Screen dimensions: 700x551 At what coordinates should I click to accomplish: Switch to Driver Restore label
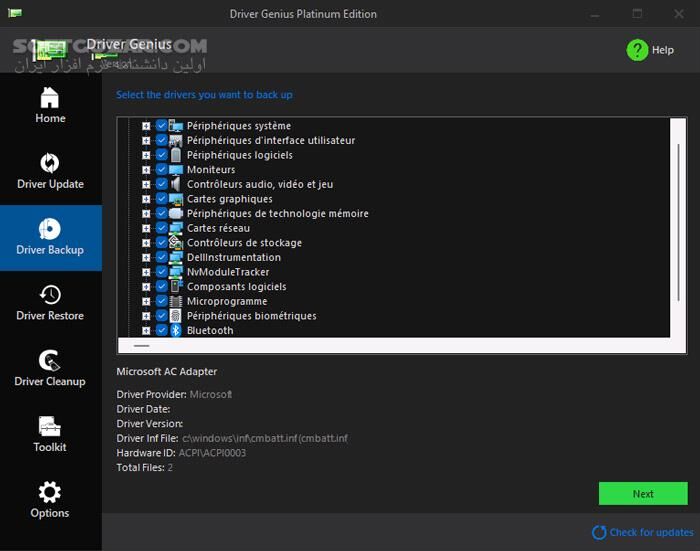click(50, 316)
